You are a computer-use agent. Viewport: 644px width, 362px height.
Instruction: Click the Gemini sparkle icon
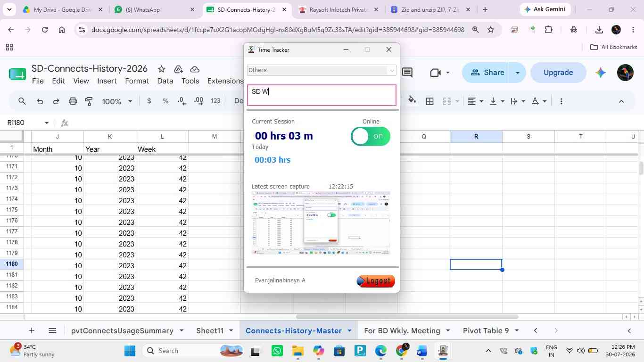(x=600, y=73)
